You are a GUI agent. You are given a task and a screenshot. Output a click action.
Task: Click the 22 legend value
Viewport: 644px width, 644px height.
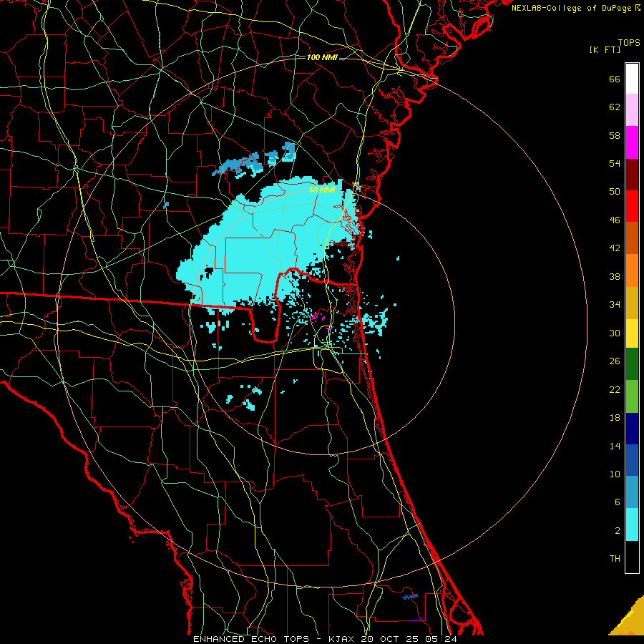[615, 389]
